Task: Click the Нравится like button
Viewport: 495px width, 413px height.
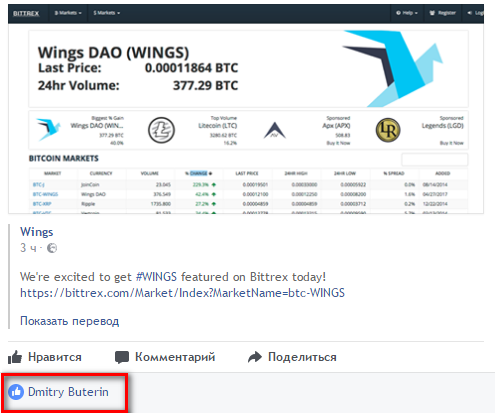Action: (45, 357)
